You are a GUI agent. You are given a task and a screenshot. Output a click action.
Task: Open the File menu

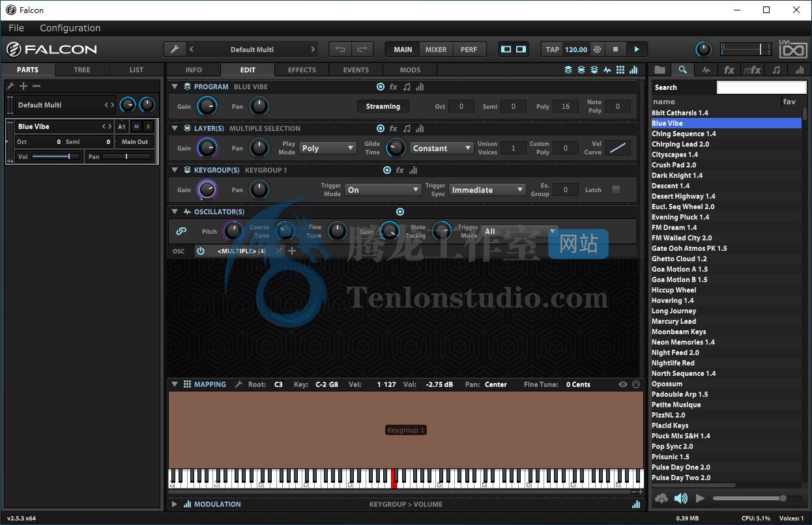point(16,28)
